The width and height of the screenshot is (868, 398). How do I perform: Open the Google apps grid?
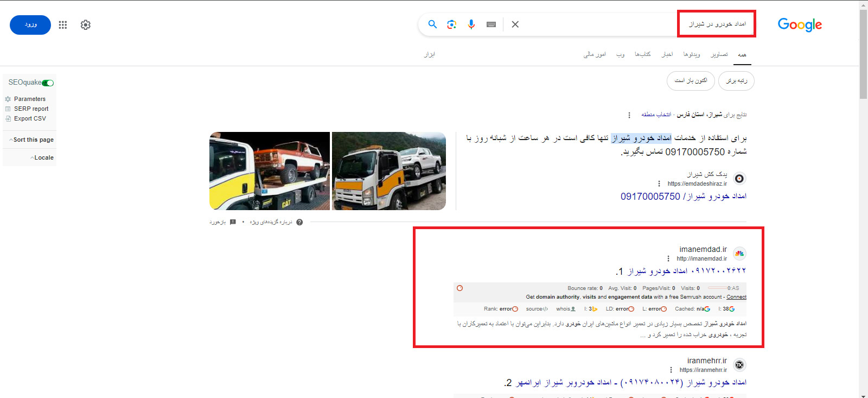(x=63, y=25)
